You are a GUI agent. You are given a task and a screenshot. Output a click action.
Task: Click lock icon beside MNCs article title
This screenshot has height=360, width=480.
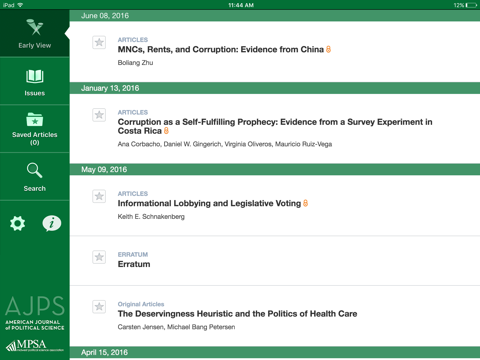coord(328,49)
